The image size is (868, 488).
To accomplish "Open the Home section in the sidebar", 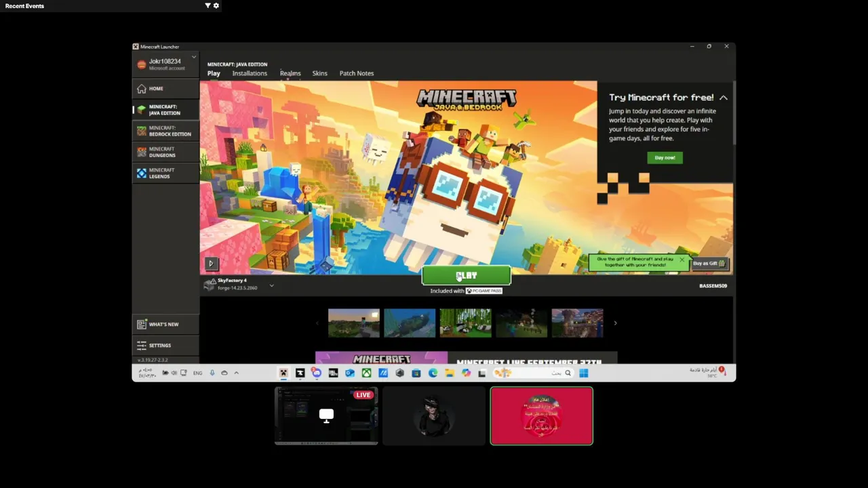I will click(165, 89).
